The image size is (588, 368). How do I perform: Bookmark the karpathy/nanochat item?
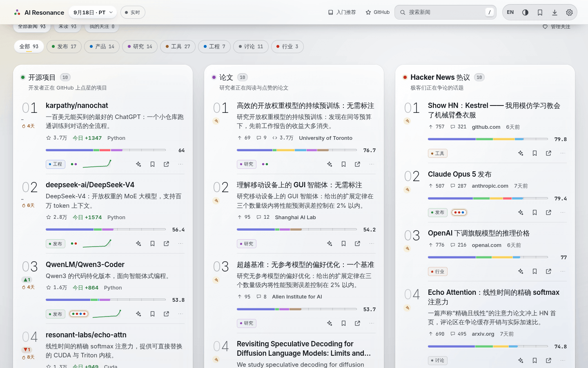pos(152,164)
